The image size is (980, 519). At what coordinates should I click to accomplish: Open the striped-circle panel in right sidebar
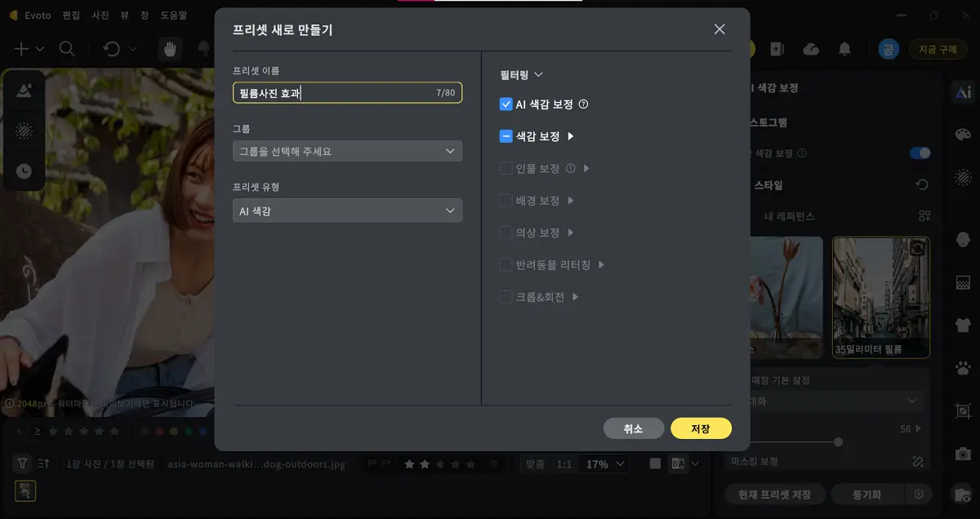964,176
